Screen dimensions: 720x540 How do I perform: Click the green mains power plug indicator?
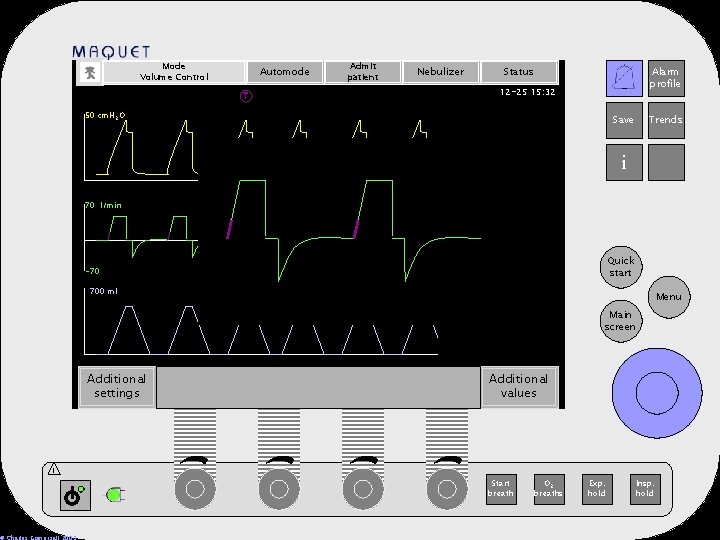(116, 495)
